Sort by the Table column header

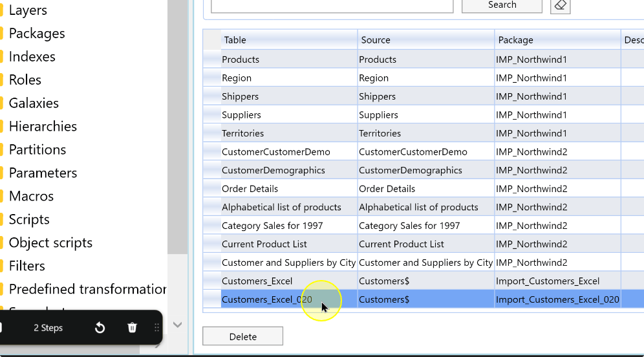[x=289, y=40]
